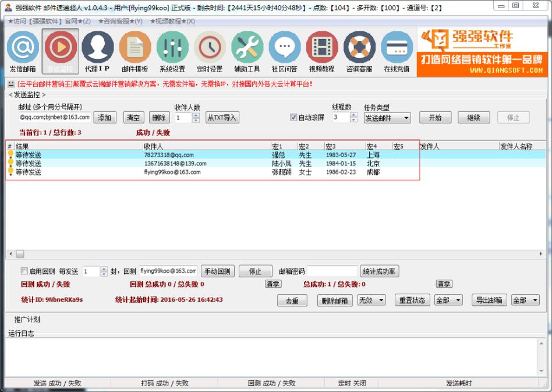This screenshot has width=552, height=392.
Task: Increase the 线程数 thread count spinner
Action: tap(353, 115)
